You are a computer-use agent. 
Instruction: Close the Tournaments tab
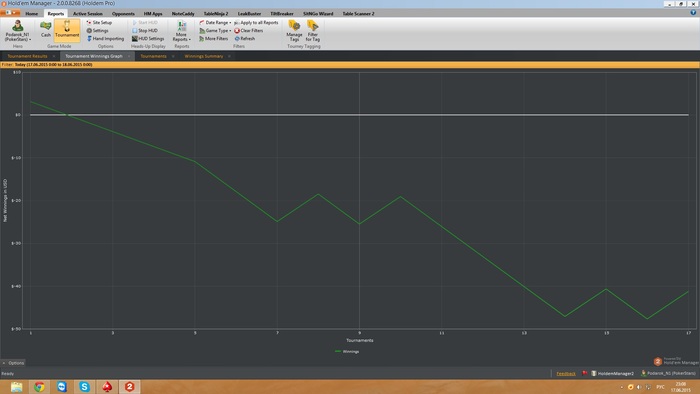(x=173, y=56)
